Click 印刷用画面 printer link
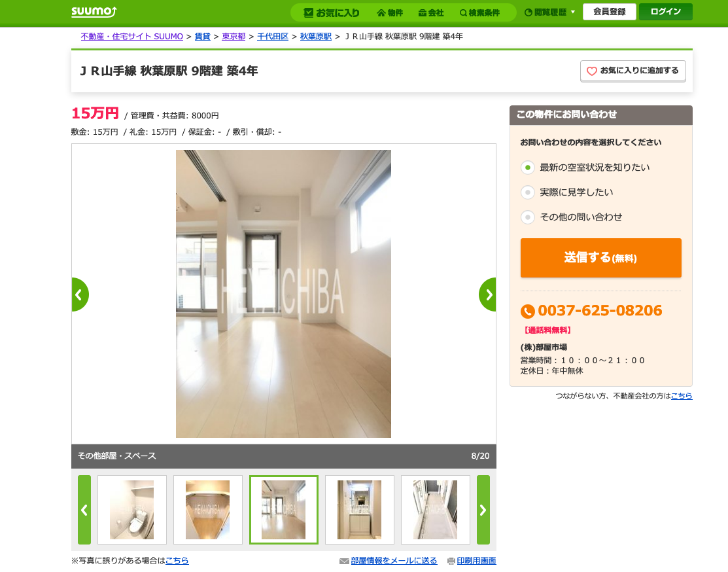The width and height of the screenshot is (728, 572). pyautogui.click(x=476, y=561)
